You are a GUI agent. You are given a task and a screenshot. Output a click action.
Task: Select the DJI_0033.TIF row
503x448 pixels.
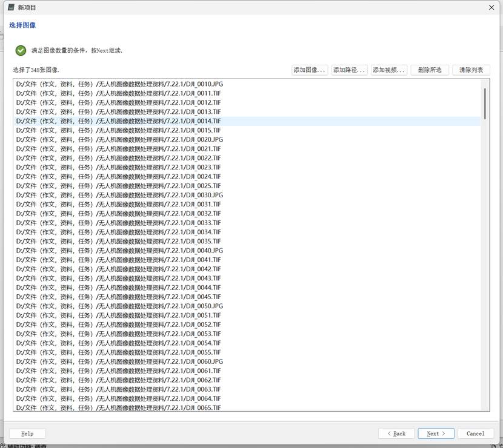tap(248, 223)
